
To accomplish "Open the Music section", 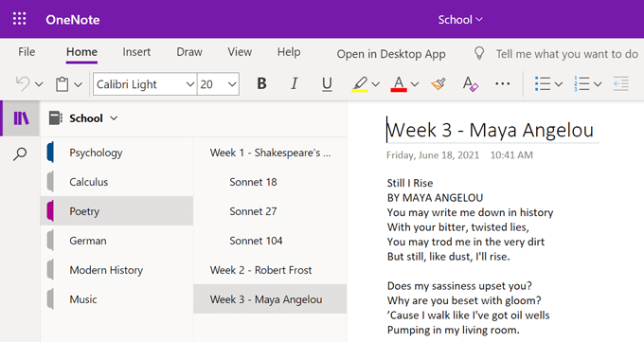I will 117,299.
